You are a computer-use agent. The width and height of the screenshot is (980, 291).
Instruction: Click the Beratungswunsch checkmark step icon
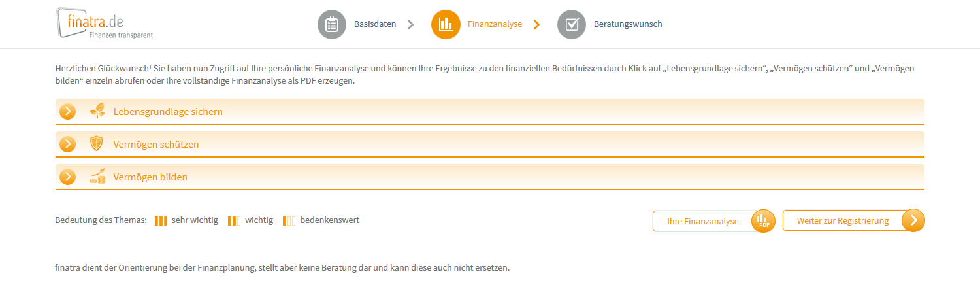572,25
